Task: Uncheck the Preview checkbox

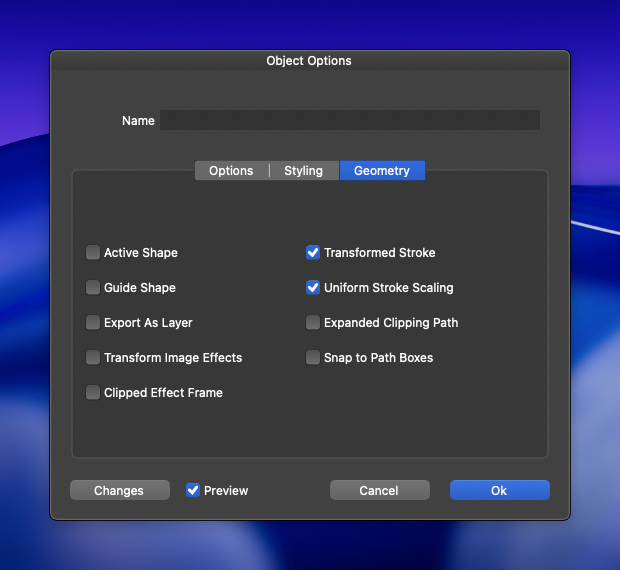Action: (x=193, y=490)
